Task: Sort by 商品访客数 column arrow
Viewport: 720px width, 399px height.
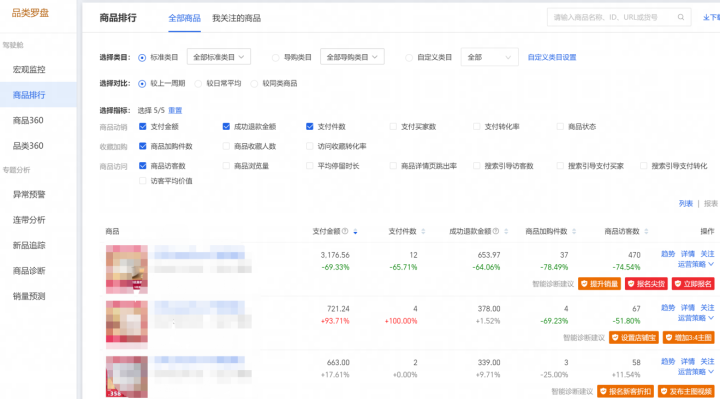Action: click(x=646, y=232)
